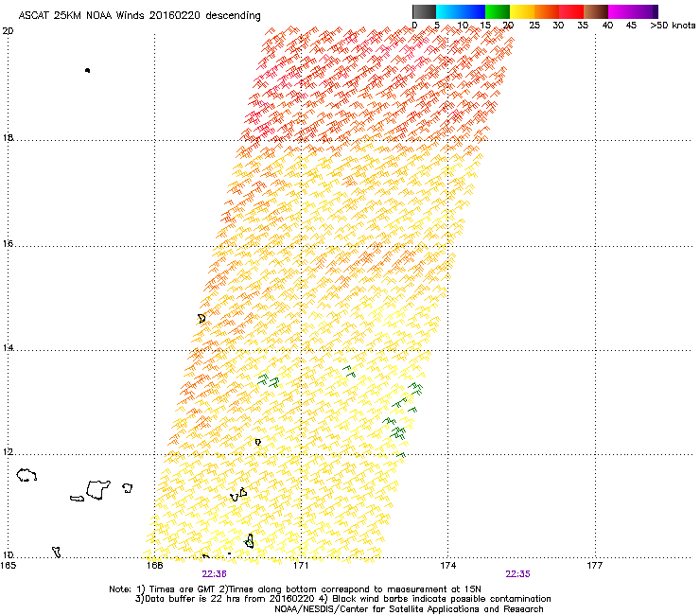Click the note line starting 'Note: 1) Times are GMT'
This screenshot has width=700, height=615.
(295, 589)
